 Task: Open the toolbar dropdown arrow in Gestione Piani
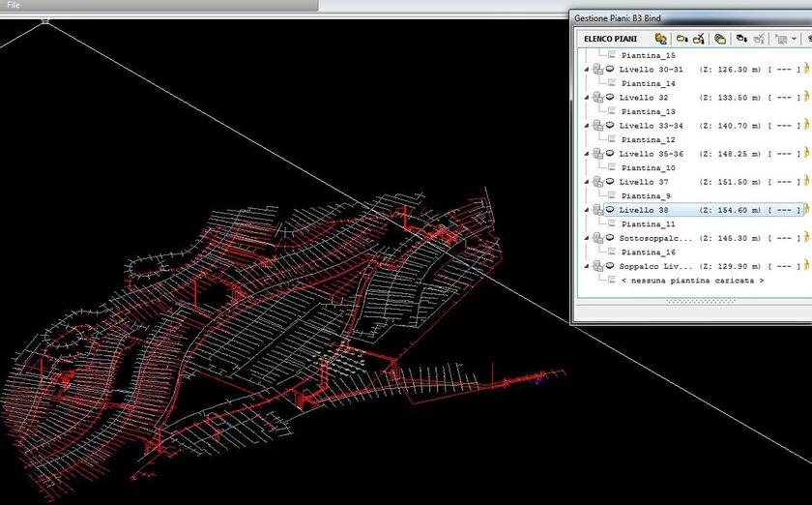(x=794, y=39)
